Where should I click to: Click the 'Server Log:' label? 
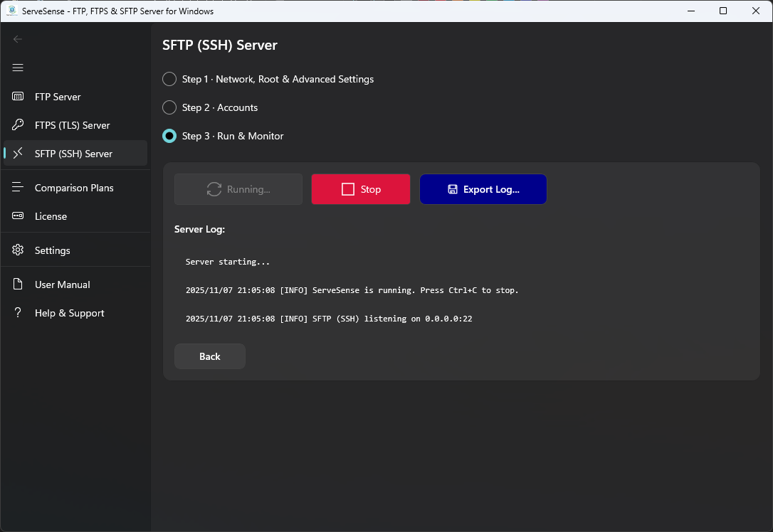click(200, 229)
